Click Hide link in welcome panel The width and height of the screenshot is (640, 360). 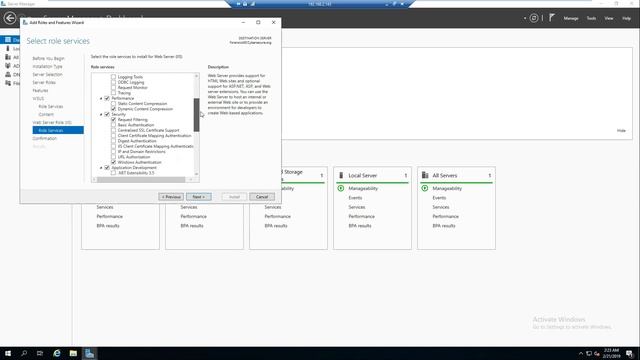tap(621, 131)
